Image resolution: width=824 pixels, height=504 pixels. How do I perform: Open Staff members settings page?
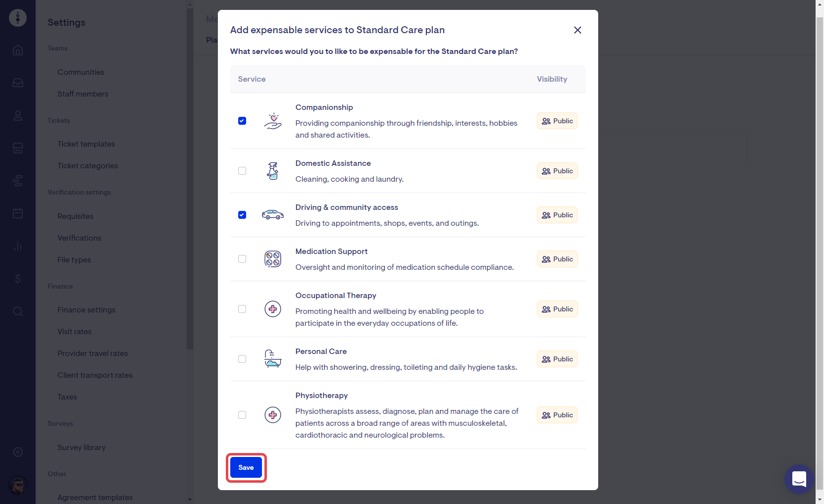tap(83, 94)
